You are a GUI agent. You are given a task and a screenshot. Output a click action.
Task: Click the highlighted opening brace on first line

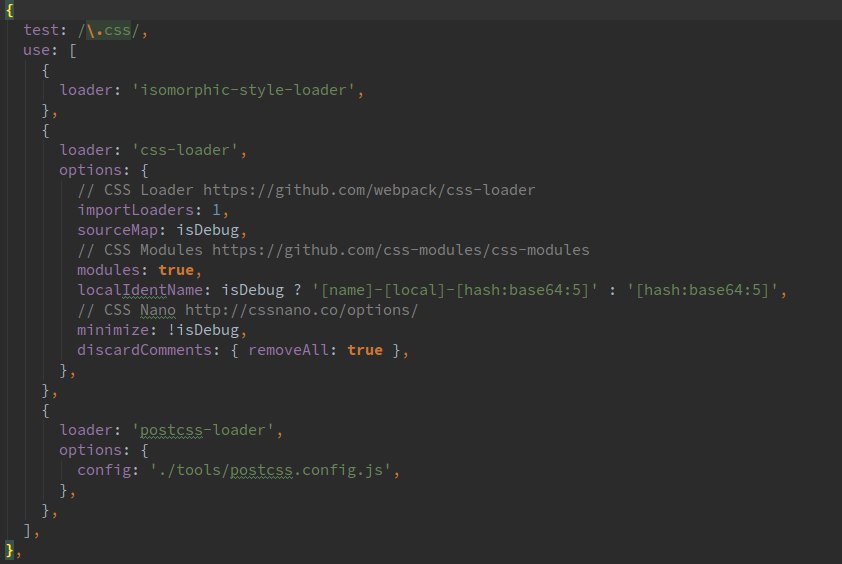10,10
